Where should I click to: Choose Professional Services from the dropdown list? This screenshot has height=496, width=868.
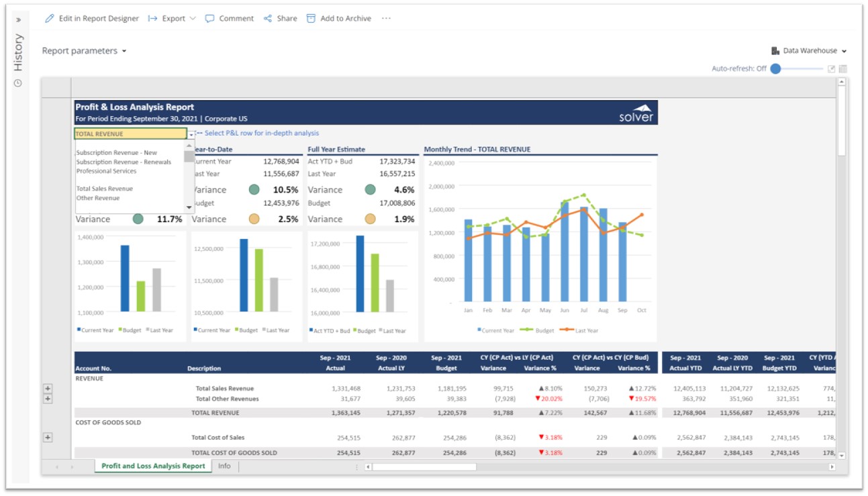click(106, 171)
